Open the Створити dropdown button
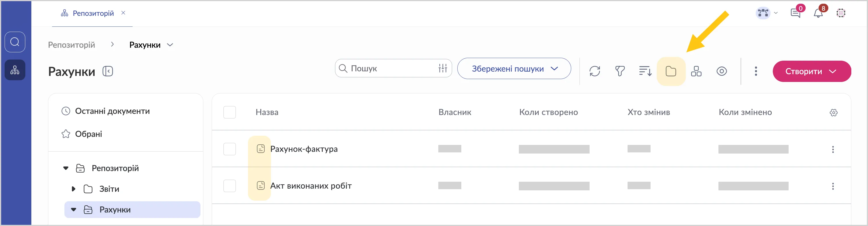This screenshot has height=226, width=868. click(x=812, y=71)
